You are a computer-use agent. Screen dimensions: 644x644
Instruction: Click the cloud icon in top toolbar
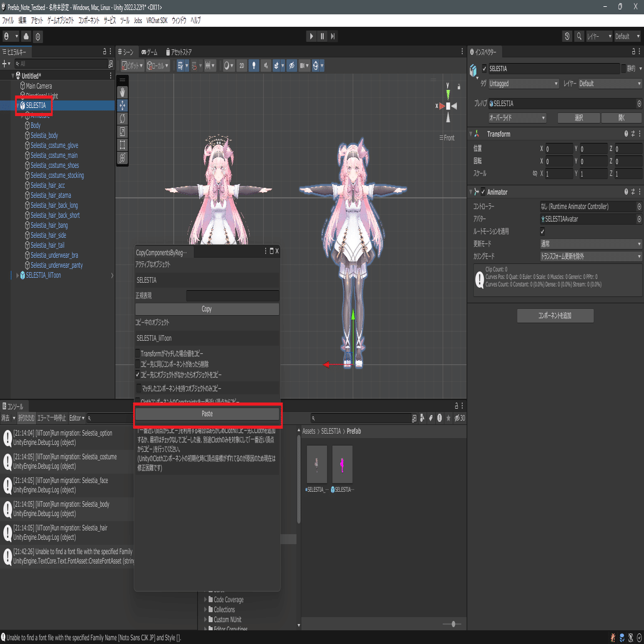point(26,36)
